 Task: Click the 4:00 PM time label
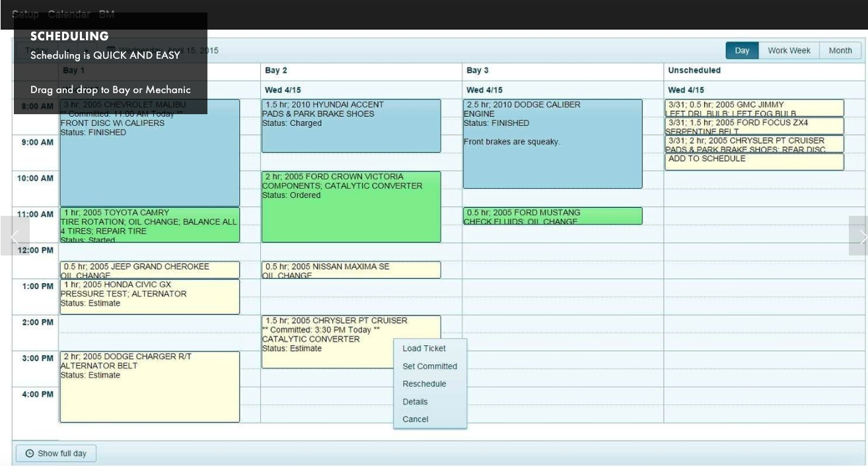point(37,394)
